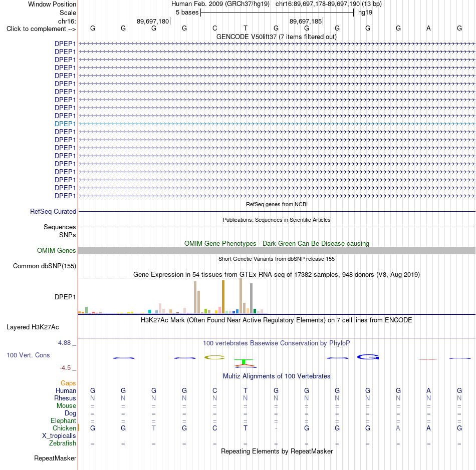Click the bold blue G conservation logo

tap(368, 357)
